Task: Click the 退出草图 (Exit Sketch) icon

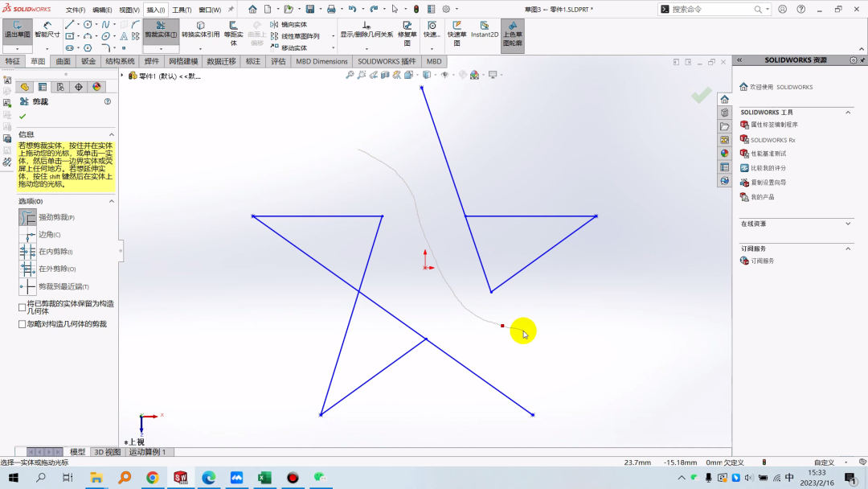Action: pyautogui.click(x=17, y=31)
